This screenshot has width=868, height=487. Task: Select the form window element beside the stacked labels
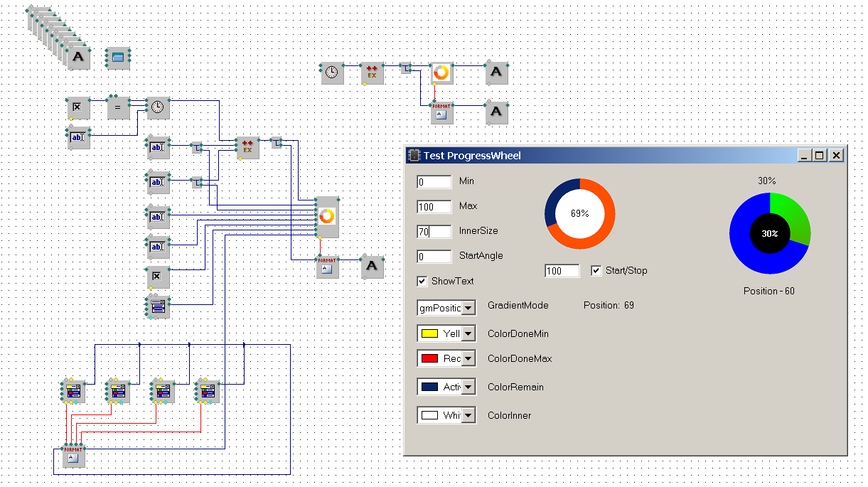coord(118,58)
